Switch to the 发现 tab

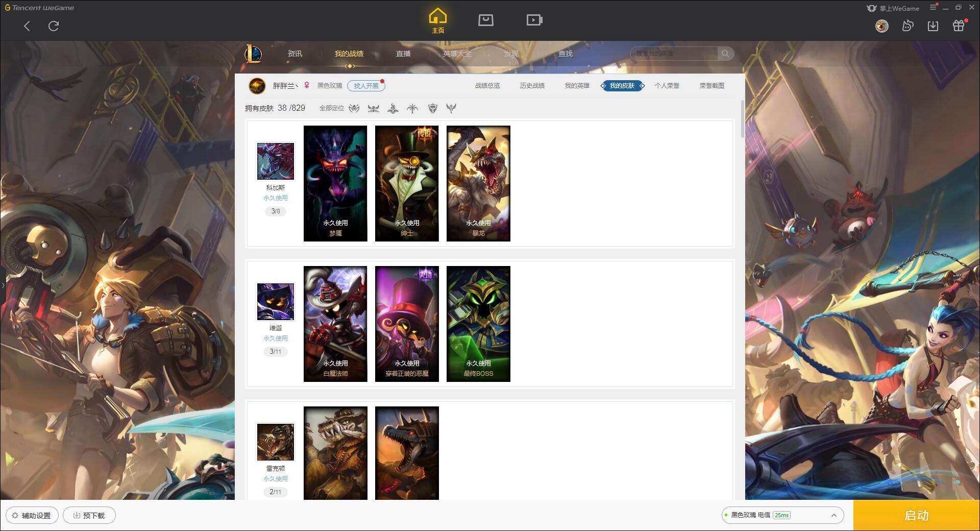[511, 54]
